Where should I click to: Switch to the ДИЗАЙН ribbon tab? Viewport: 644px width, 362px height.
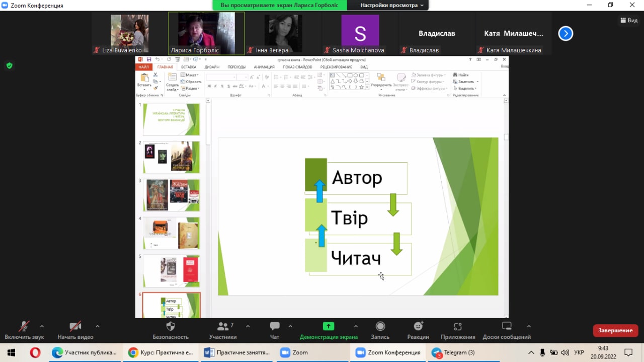pyautogui.click(x=212, y=67)
